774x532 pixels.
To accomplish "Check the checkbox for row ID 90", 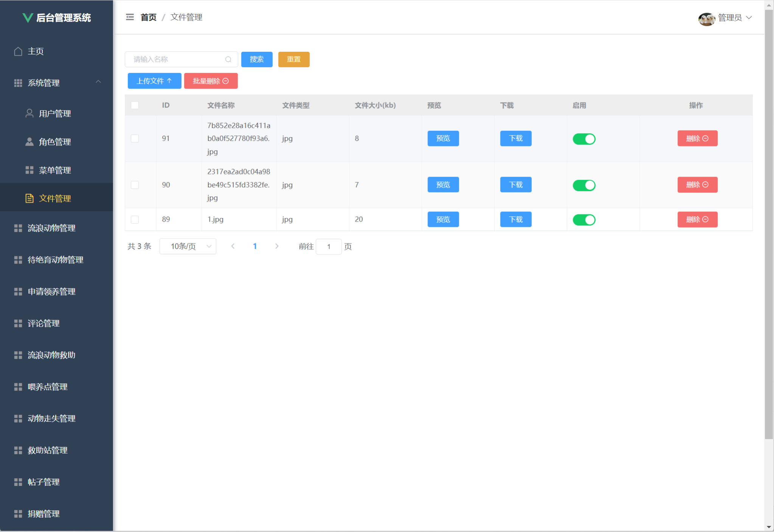I will pyautogui.click(x=135, y=185).
